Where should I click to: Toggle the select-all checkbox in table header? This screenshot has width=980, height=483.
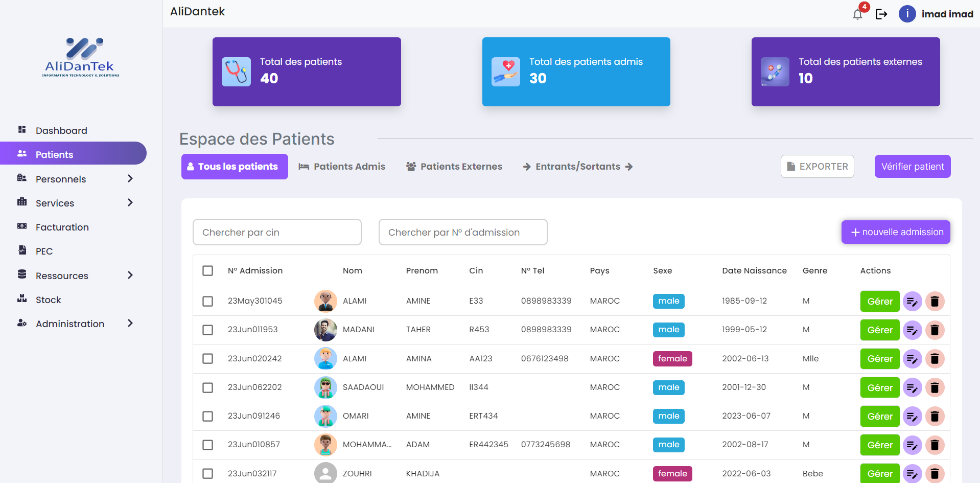pos(207,271)
